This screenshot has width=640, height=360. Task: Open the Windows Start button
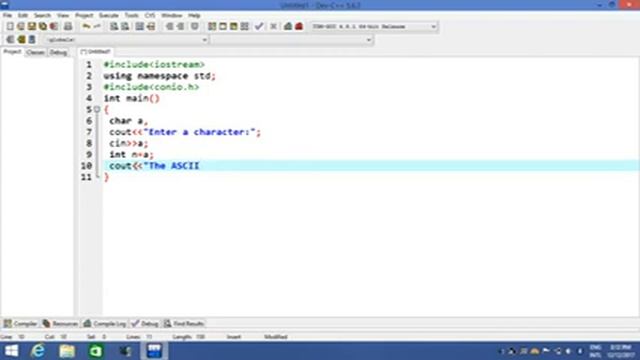click(x=11, y=351)
